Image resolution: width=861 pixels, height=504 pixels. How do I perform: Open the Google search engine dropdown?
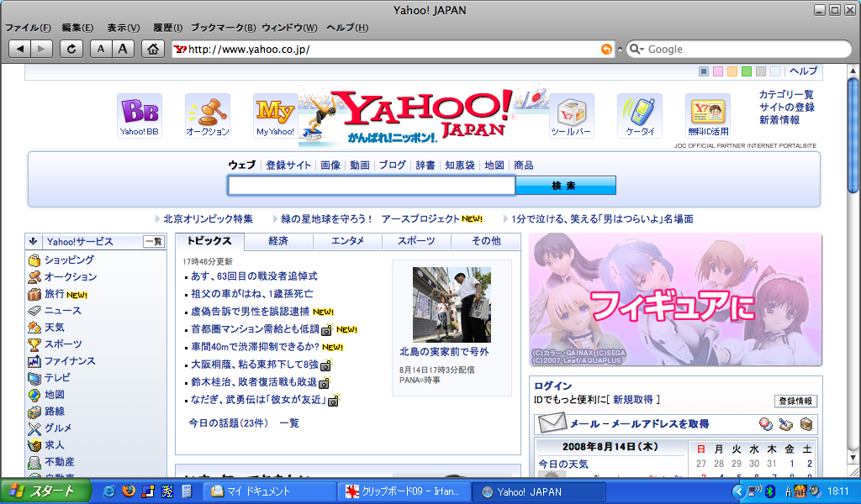pyautogui.click(x=637, y=49)
